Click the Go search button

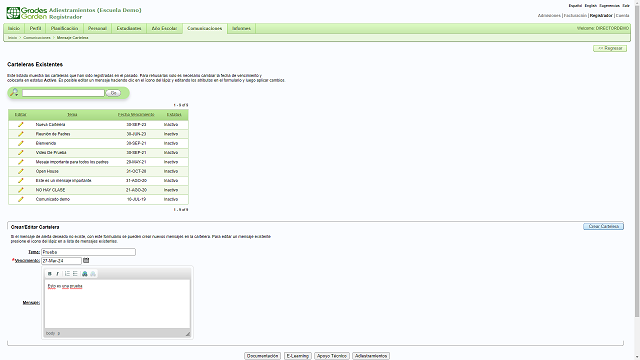[113, 93]
